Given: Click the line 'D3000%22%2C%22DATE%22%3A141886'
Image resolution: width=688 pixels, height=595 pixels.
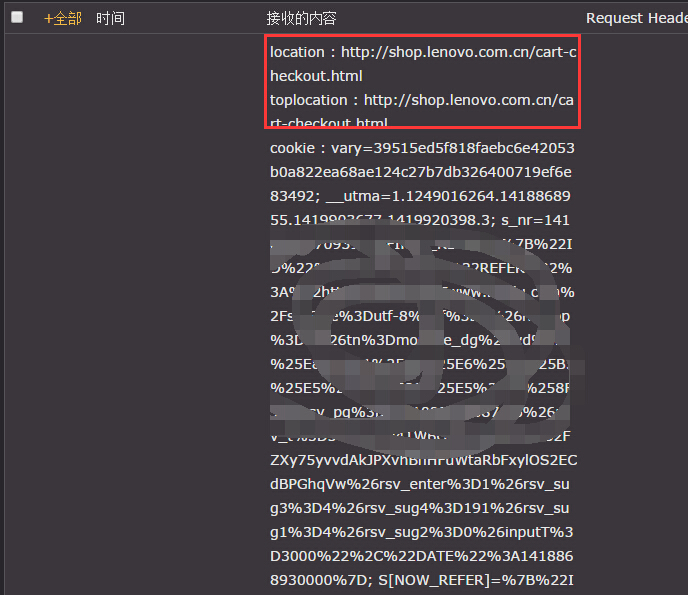Looking at the screenshot, I should pyautogui.click(x=421, y=556).
